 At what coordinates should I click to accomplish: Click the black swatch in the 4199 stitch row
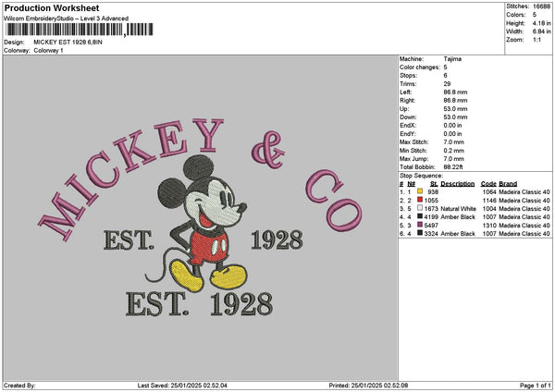420,216
